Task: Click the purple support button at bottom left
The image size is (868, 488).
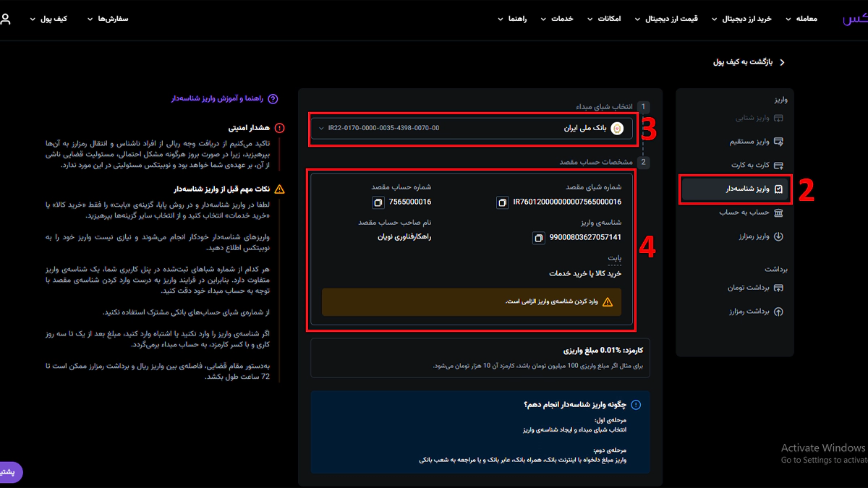Action: pyautogui.click(x=10, y=472)
